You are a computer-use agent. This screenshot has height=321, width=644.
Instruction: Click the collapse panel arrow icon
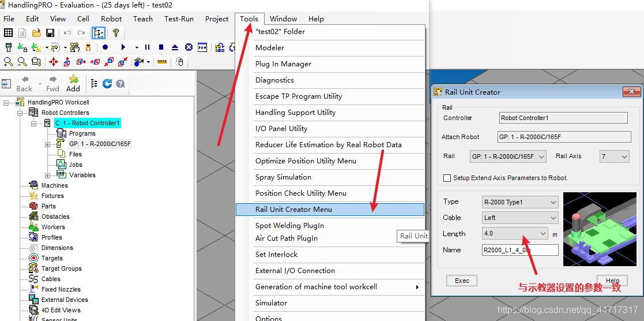[x=6, y=84]
